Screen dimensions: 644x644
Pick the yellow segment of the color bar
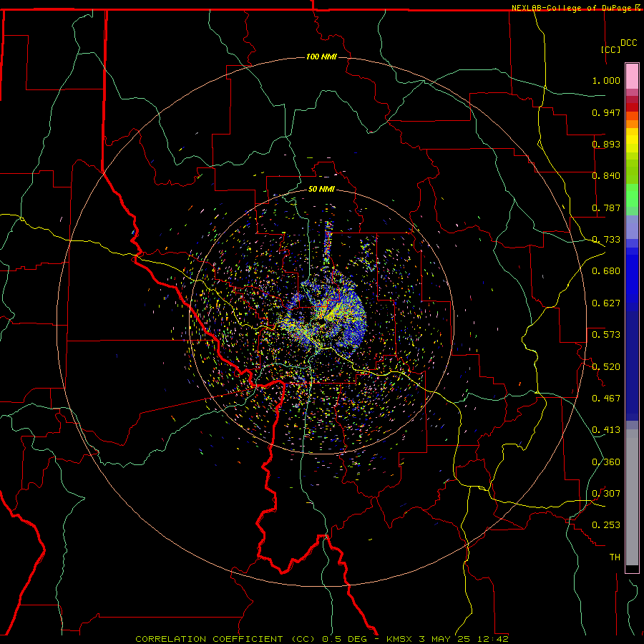[632, 141]
